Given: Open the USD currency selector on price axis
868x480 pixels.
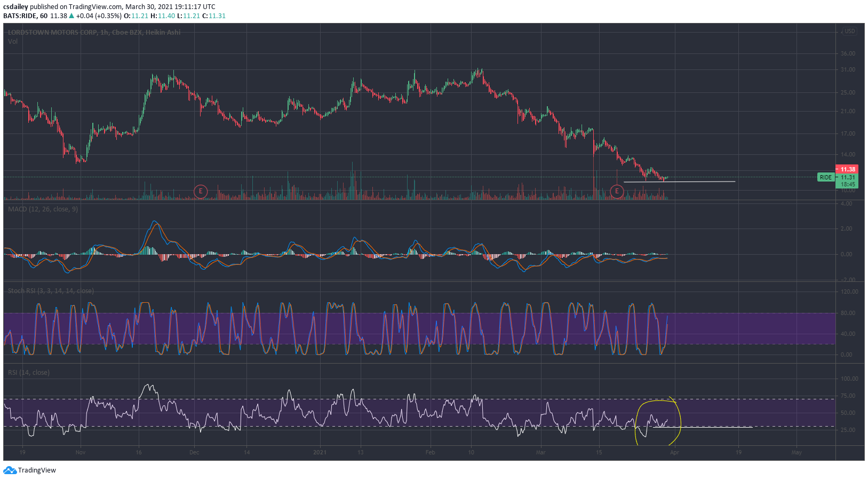Looking at the screenshot, I should [x=849, y=31].
